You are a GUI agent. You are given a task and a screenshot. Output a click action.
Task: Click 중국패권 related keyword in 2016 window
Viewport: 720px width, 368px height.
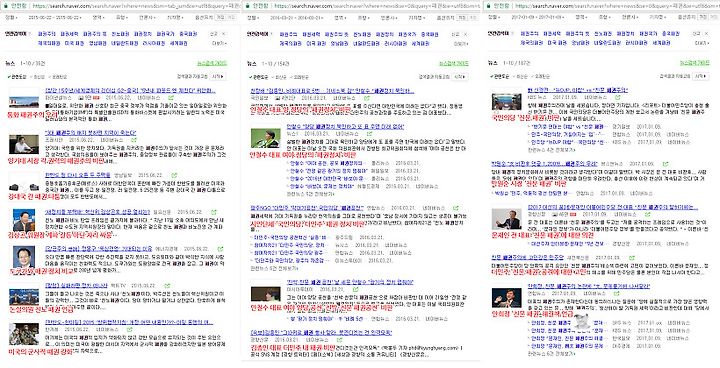[x=430, y=34]
